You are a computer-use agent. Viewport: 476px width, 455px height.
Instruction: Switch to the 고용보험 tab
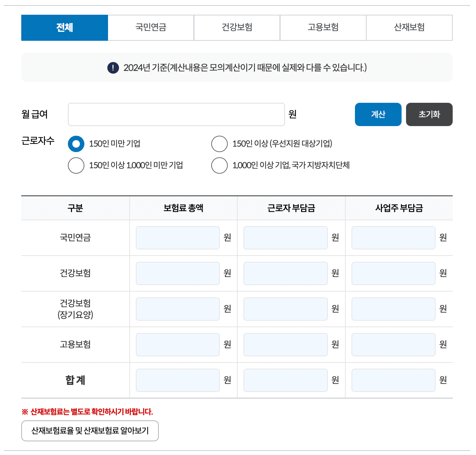point(323,27)
